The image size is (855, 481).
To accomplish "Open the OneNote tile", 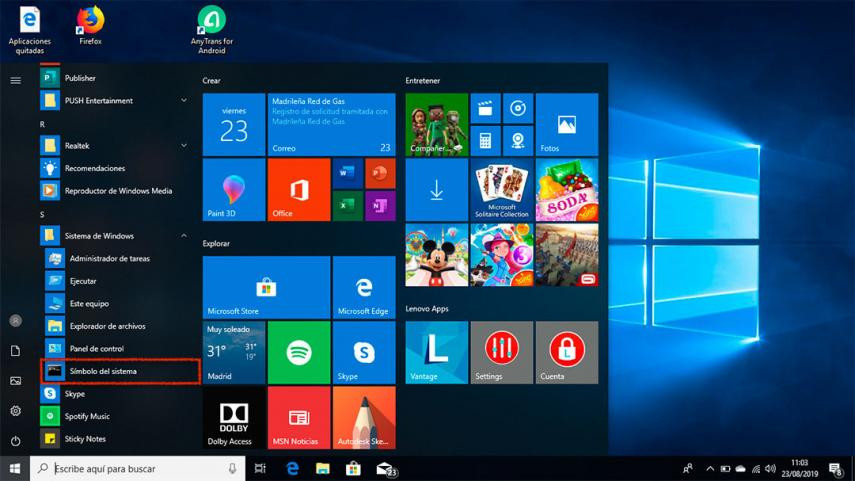I will point(380,206).
